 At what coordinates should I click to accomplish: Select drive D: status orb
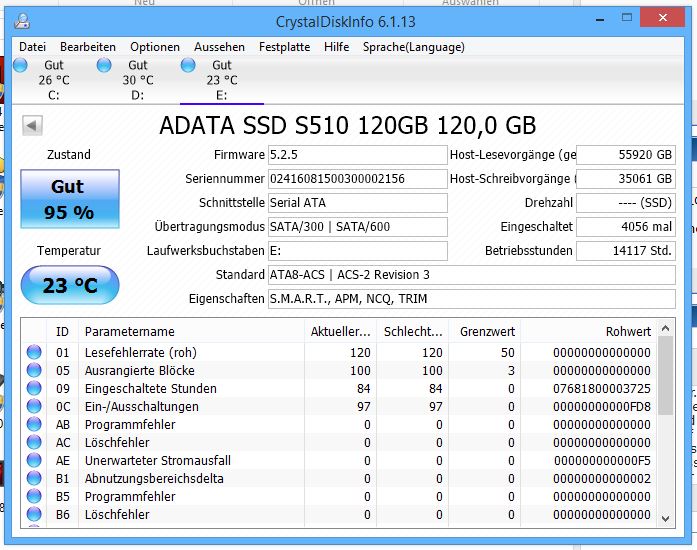tap(104, 65)
